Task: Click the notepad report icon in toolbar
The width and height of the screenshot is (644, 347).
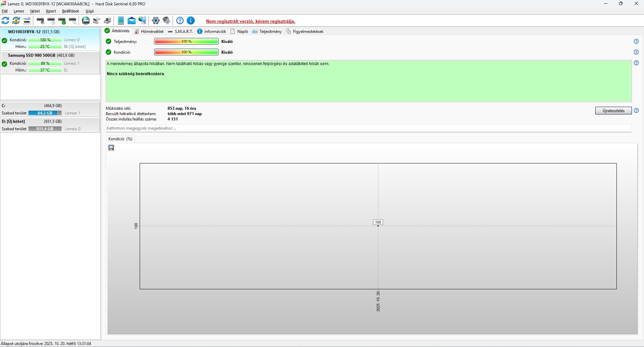Action: click(121, 21)
